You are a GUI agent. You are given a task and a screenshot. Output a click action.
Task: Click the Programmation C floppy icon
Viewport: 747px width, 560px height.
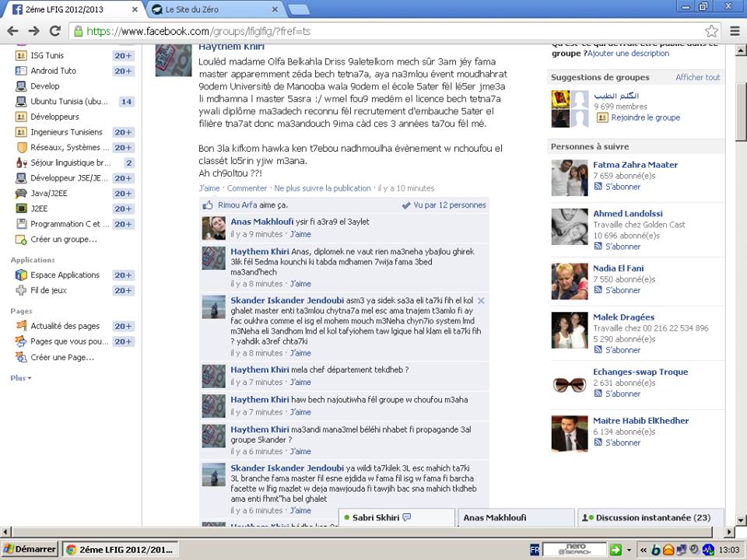tap(21, 224)
